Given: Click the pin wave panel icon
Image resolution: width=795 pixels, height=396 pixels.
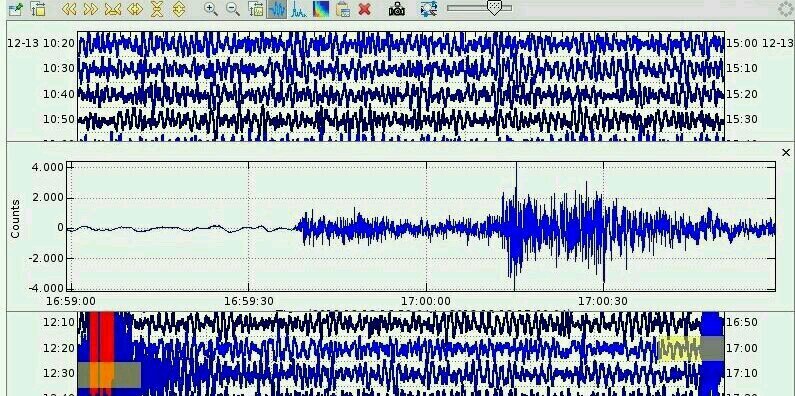Looking at the screenshot, I should click(16, 9).
